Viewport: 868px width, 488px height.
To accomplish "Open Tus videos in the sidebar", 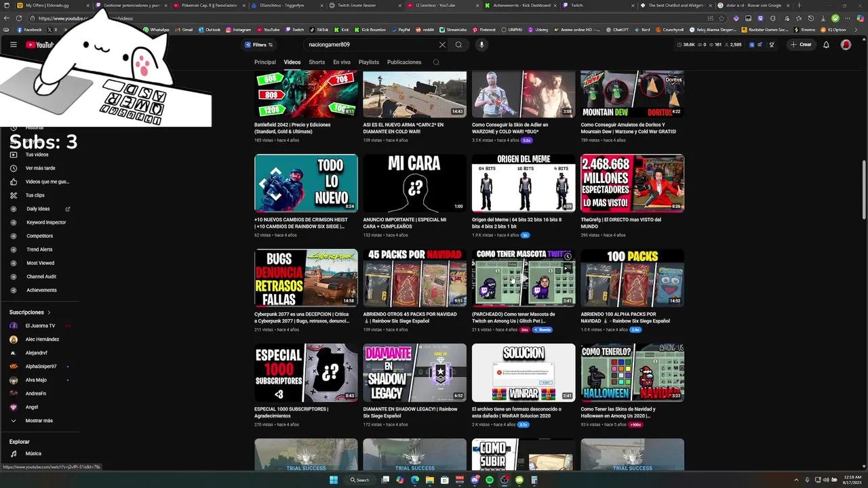I will coord(39,155).
